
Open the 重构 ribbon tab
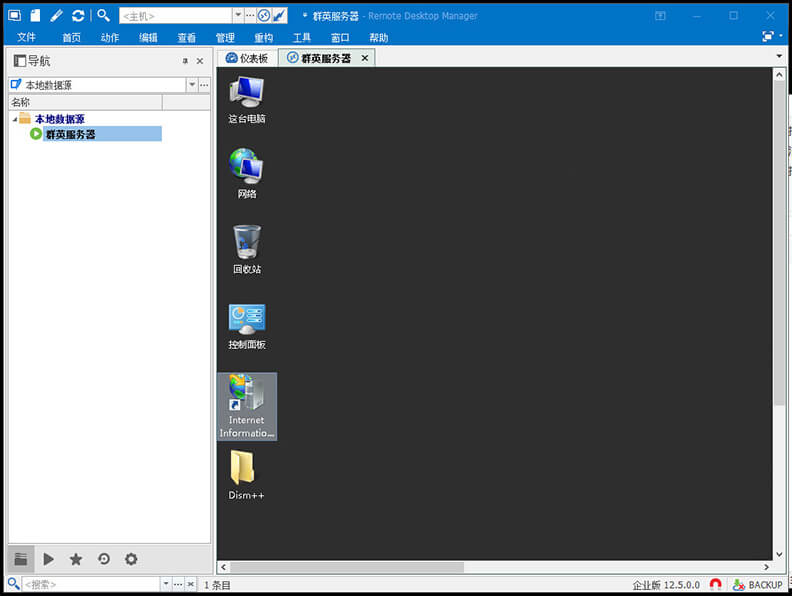tap(263, 37)
